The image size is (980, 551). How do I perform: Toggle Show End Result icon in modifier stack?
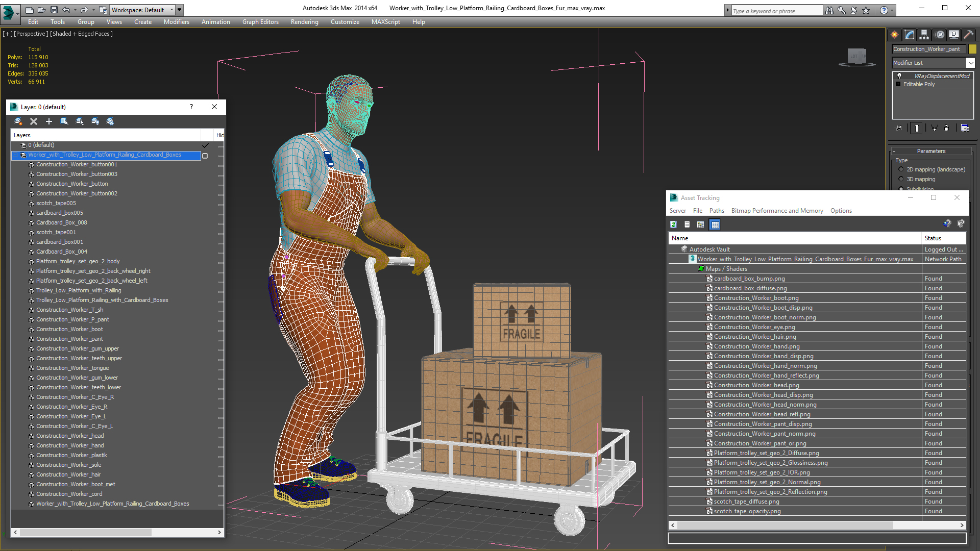tap(917, 128)
